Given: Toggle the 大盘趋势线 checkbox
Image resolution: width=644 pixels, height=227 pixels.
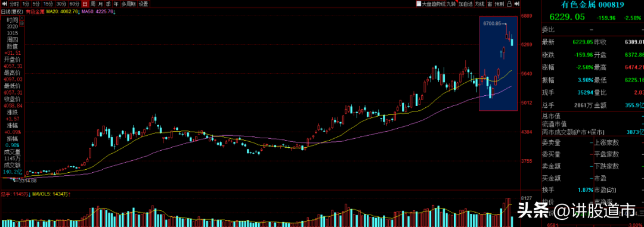Looking at the screenshot, I should coord(419,4).
